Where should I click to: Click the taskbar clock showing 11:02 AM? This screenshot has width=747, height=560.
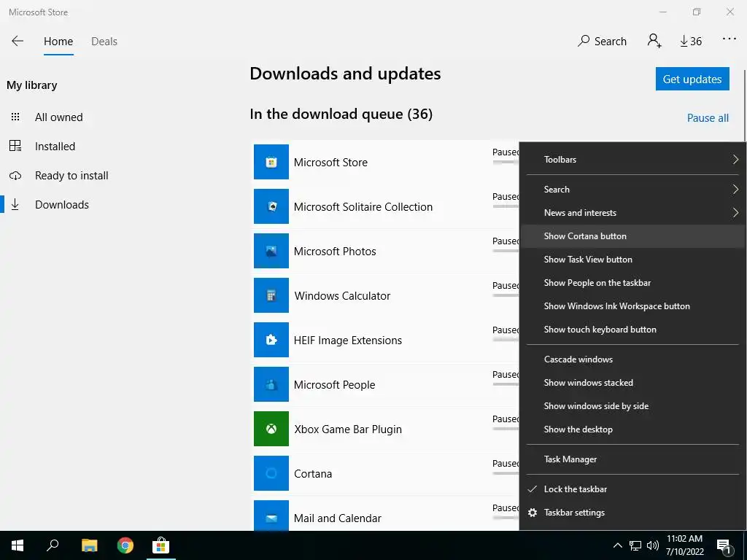[684, 545]
